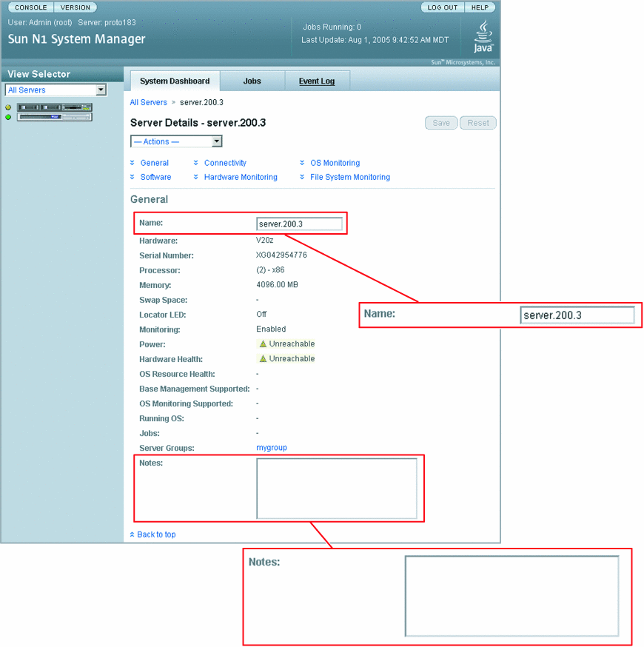
Task: Click the chevron icon before OS Monitoring link
Action: [x=302, y=163]
